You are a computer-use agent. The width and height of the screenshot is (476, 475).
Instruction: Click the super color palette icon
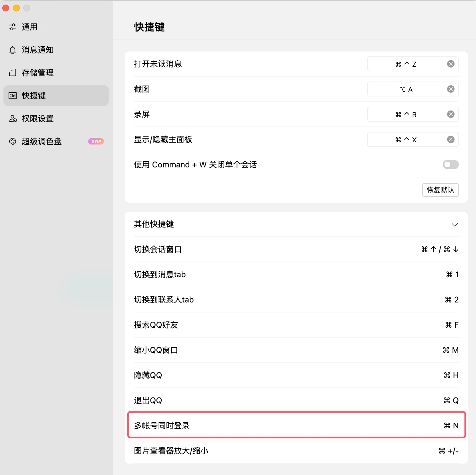[x=13, y=141]
